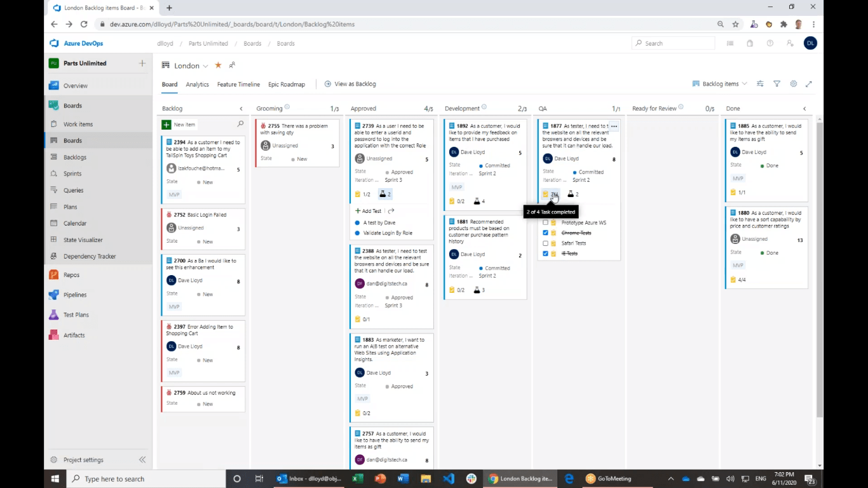
Task: Switch to the Analytics tab
Action: coord(198,85)
